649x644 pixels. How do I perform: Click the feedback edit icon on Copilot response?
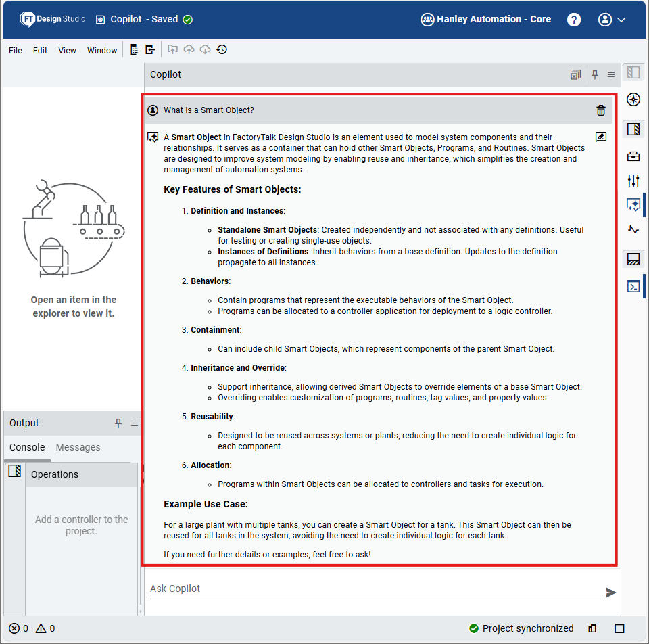(600, 137)
